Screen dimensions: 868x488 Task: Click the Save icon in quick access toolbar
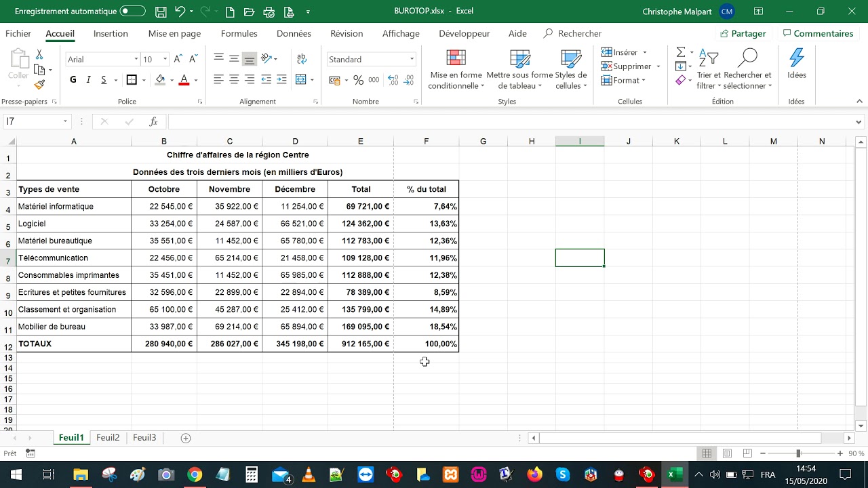[161, 12]
